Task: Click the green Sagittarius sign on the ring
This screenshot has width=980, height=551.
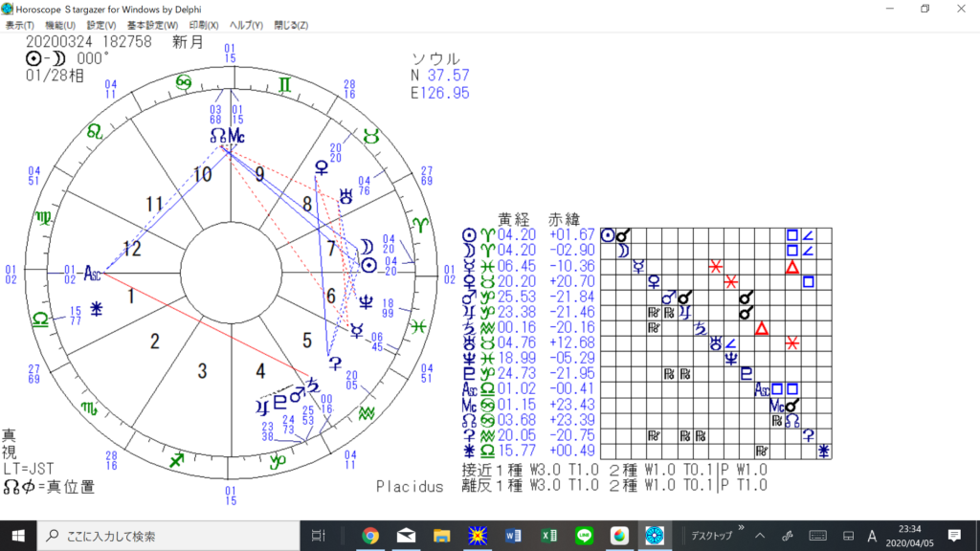Action: tap(177, 460)
